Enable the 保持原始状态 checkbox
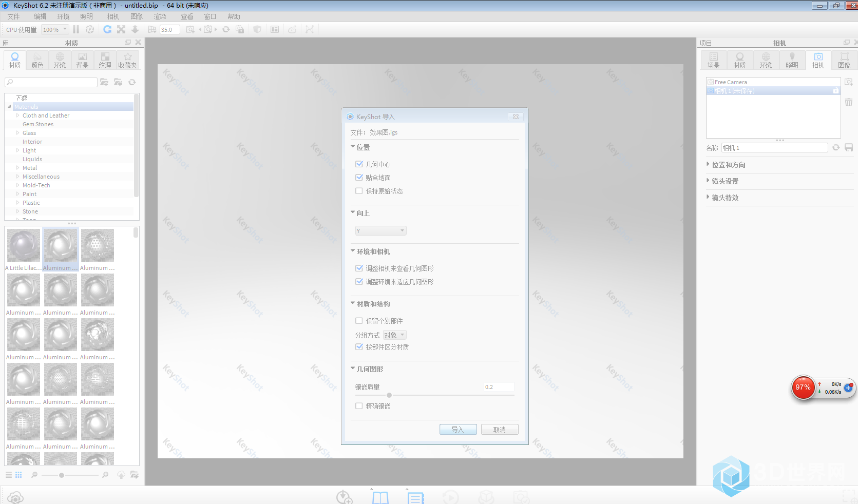 point(359,191)
